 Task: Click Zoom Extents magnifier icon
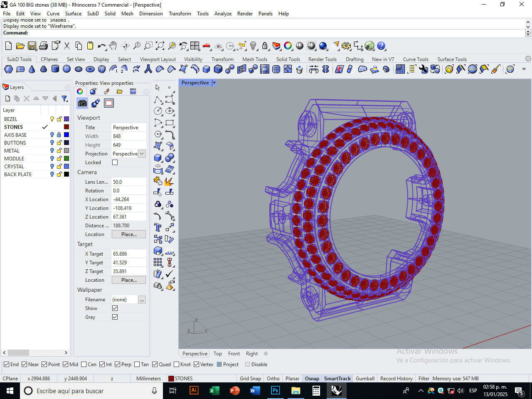tap(160, 46)
